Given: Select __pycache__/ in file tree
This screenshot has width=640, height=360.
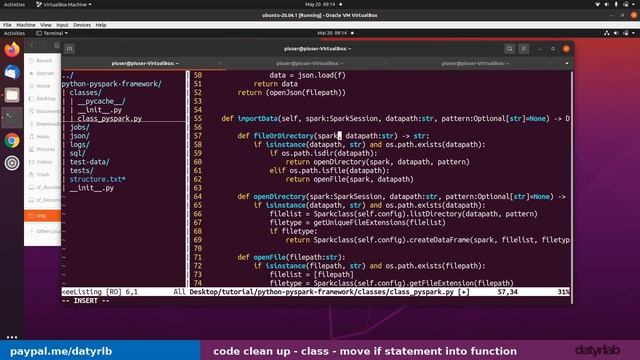Looking at the screenshot, I should point(101,101).
